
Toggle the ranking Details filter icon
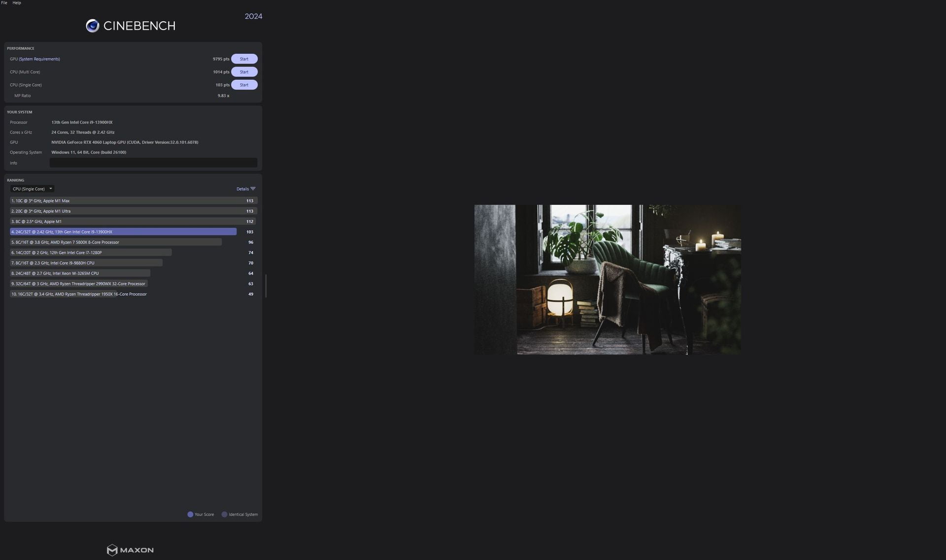[253, 189]
